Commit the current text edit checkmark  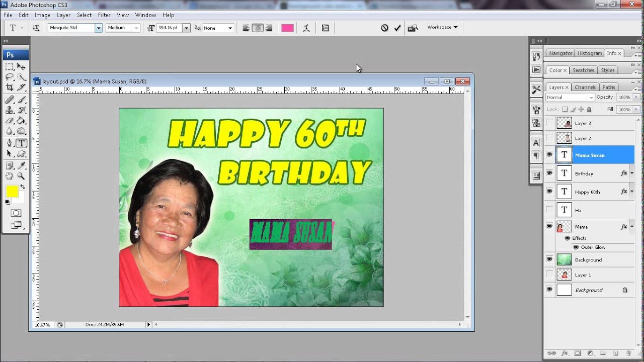click(397, 28)
